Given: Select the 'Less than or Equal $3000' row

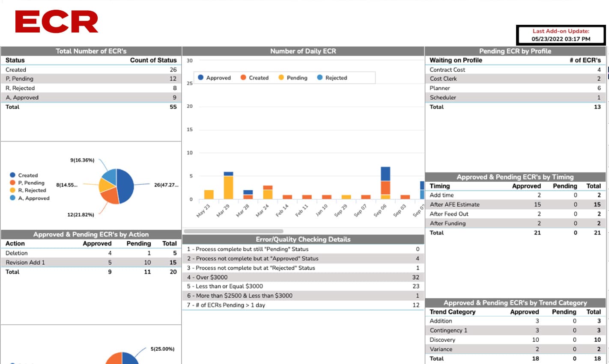Looking at the screenshot, I should 303,286.
